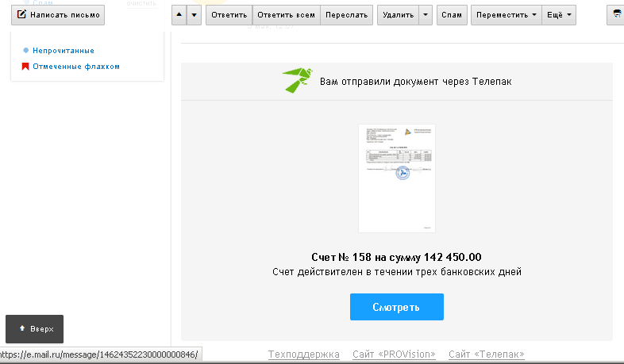Viewport: 624px width, 364px height.
Task: Mark message as Спам
Action: point(452,15)
